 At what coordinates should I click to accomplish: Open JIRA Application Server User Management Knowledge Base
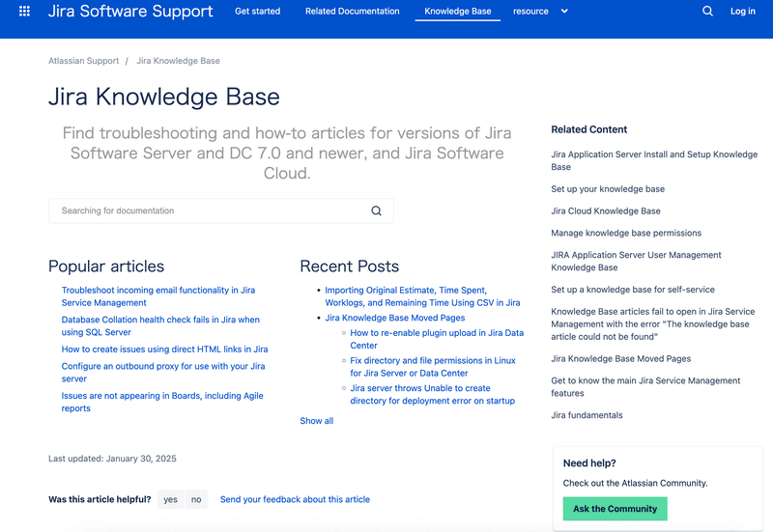(x=636, y=261)
